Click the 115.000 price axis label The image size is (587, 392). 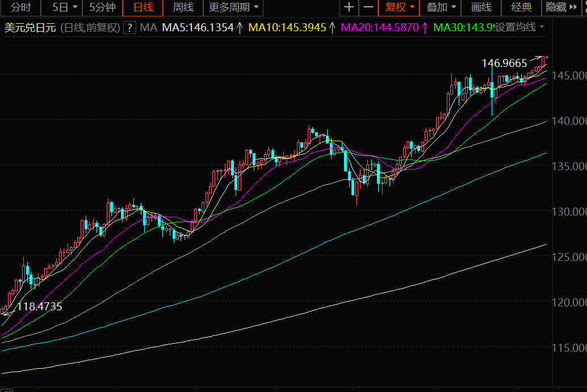click(569, 348)
